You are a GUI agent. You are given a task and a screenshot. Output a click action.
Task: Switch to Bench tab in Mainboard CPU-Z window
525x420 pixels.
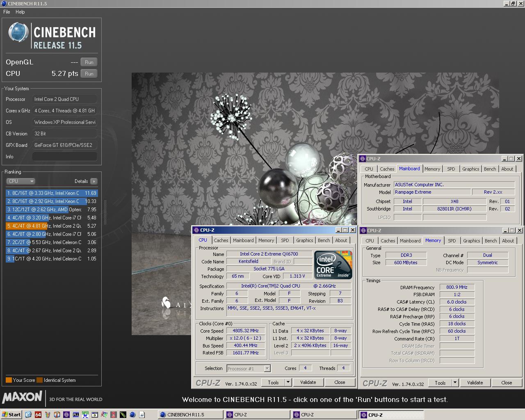(x=490, y=169)
